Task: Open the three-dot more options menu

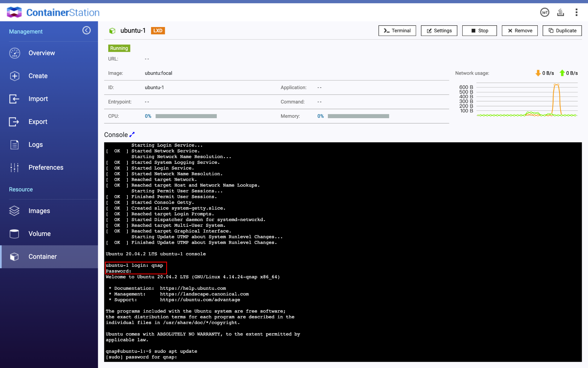Action: tap(576, 12)
